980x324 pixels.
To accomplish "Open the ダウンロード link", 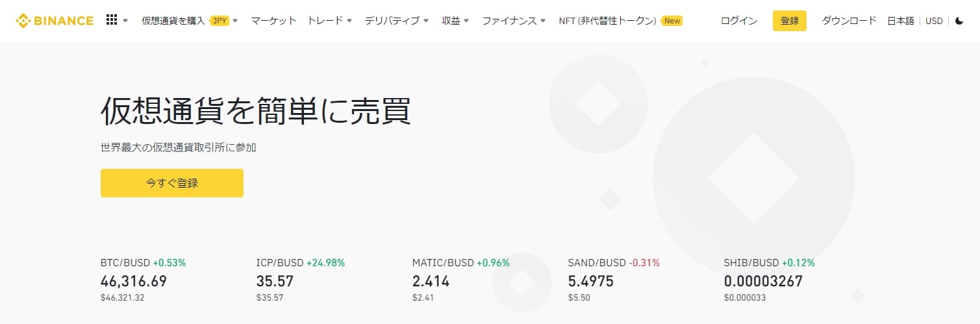I will (x=849, y=21).
